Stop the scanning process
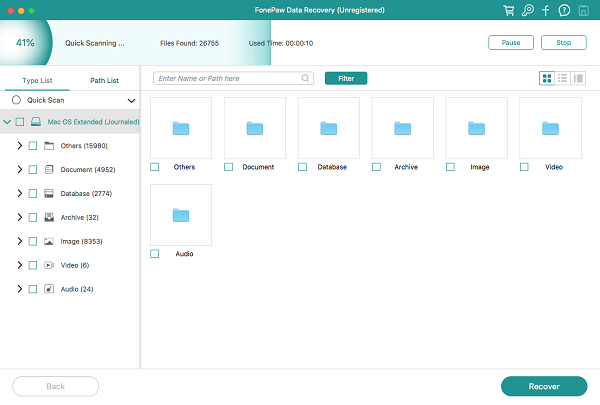This screenshot has width=600, height=405. tap(564, 42)
